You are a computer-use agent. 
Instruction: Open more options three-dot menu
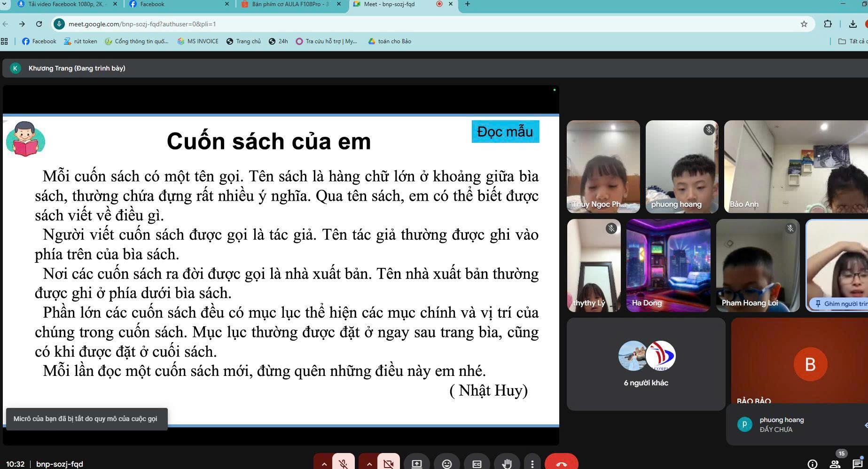tap(532, 464)
